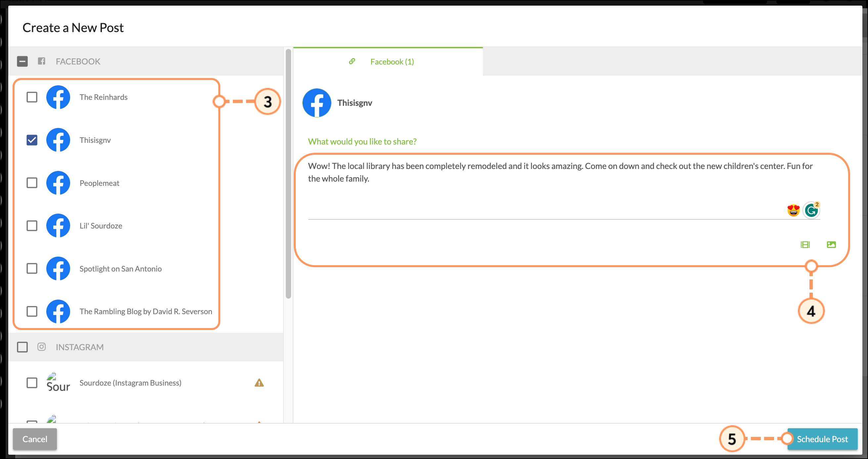
Task: Click the Thisisgnv name in the post preview header
Action: (x=355, y=103)
